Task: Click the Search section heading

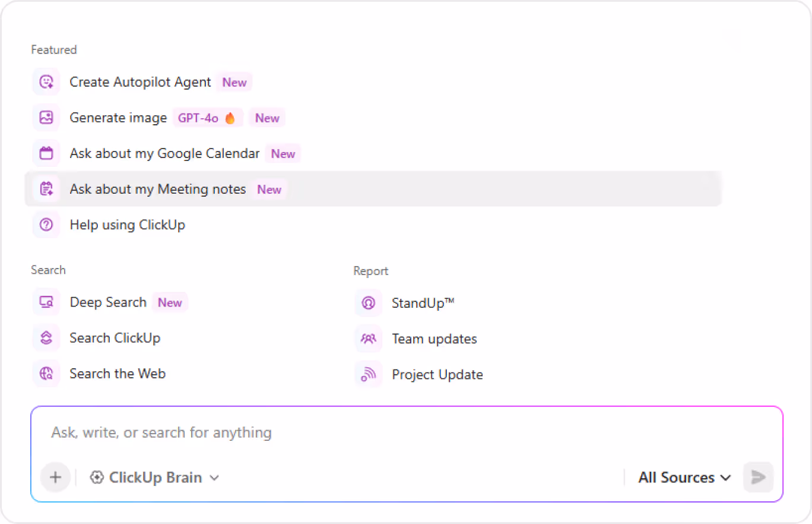Action: pyautogui.click(x=48, y=270)
